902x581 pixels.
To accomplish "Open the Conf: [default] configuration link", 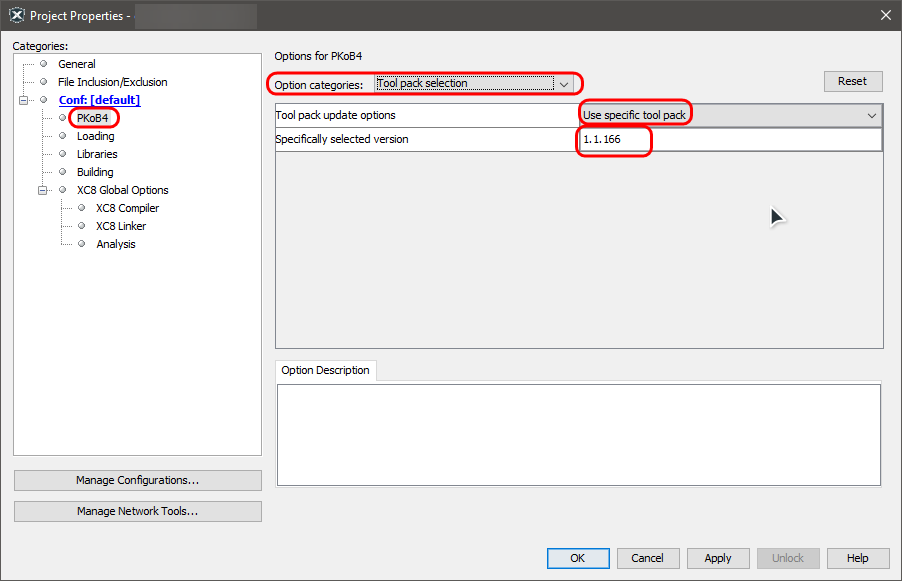I will pos(99,100).
